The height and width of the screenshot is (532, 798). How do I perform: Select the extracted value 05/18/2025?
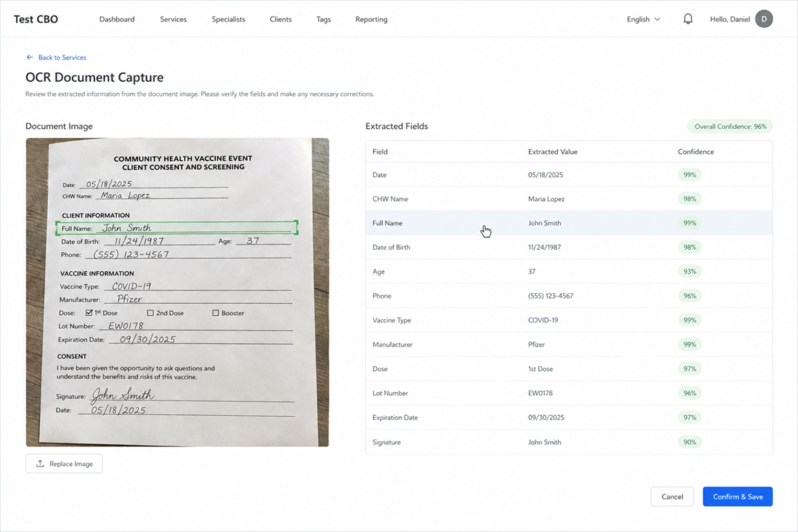tap(546, 175)
